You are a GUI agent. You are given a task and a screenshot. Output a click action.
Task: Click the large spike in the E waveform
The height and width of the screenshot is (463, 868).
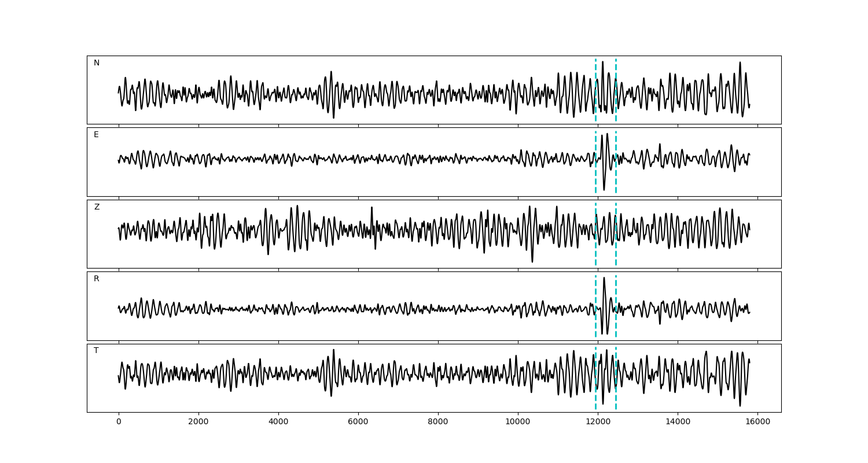604,174
